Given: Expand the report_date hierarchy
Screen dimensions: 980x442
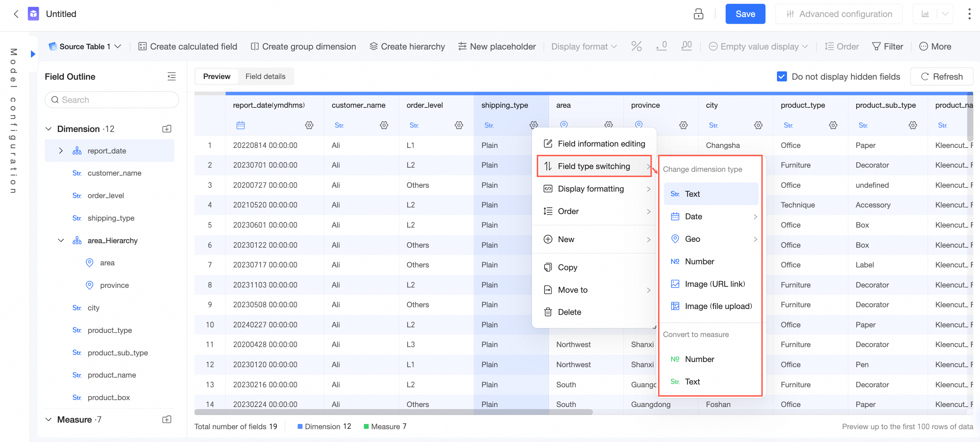Looking at the screenshot, I should (x=61, y=151).
